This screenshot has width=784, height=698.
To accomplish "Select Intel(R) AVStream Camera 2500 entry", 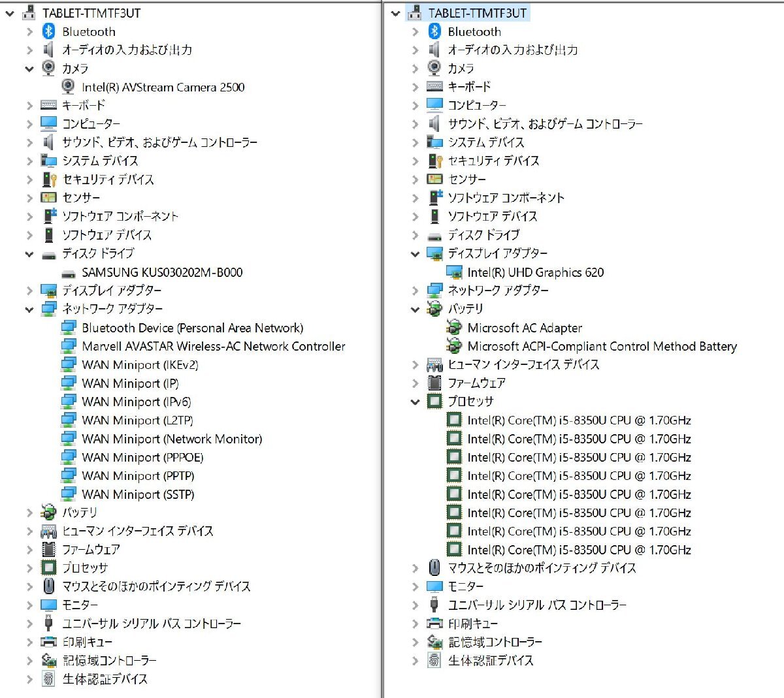I will click(163, 87).
